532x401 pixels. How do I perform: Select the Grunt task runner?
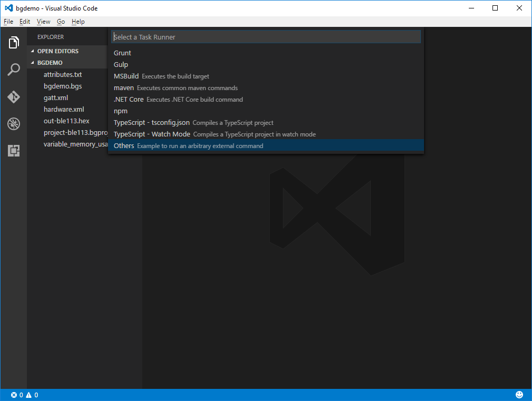[x=266, y=53]
